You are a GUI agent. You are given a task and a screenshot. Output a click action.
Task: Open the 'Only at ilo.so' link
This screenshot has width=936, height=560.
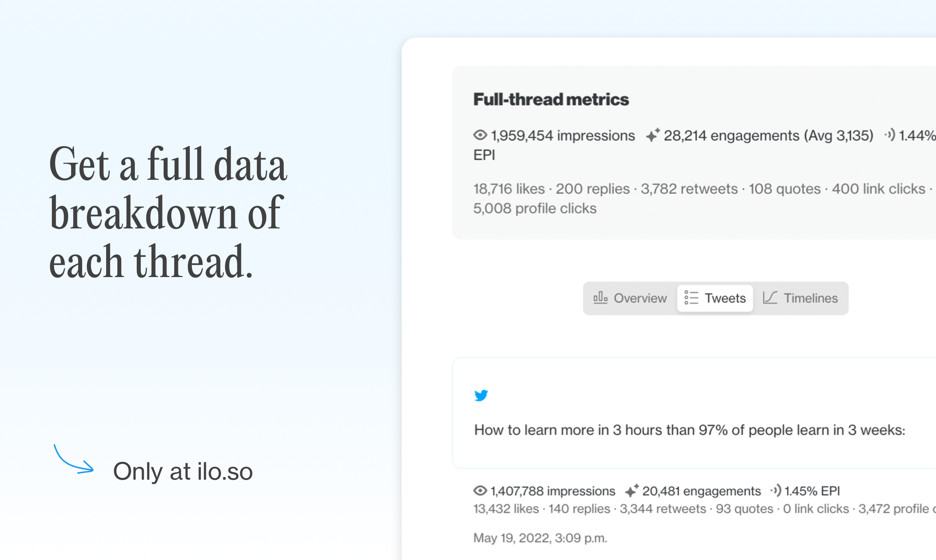point(183,472)
